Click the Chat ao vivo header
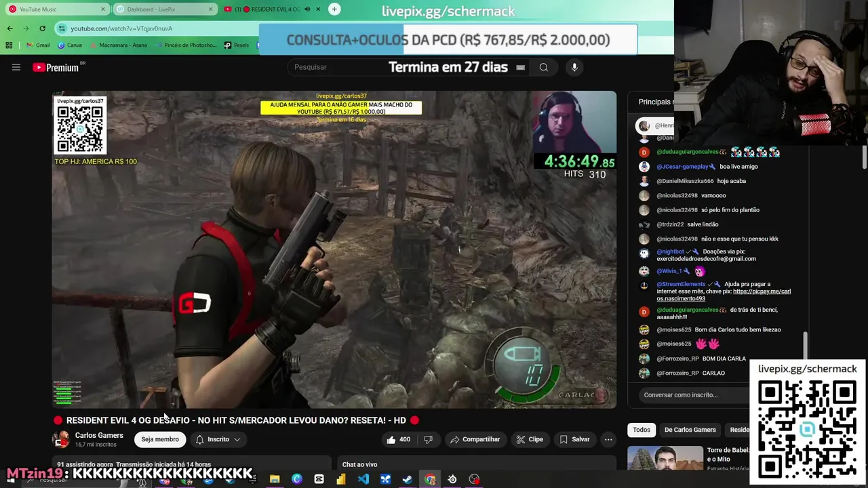The height and width of the screenshot is (488, 868). point(359,464)
